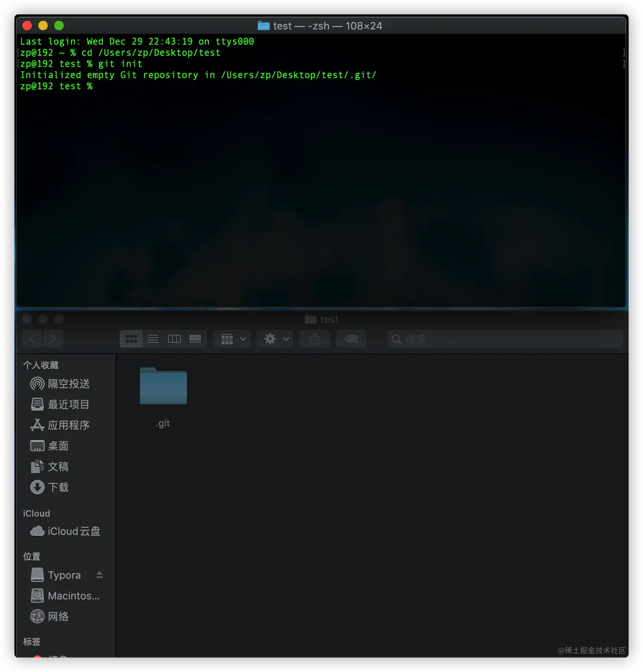The height and width of the screenshot is (672, 643).
Task: Open AirDrop (隔空投送) in the sidebar
Action: [x=60, y=384]
